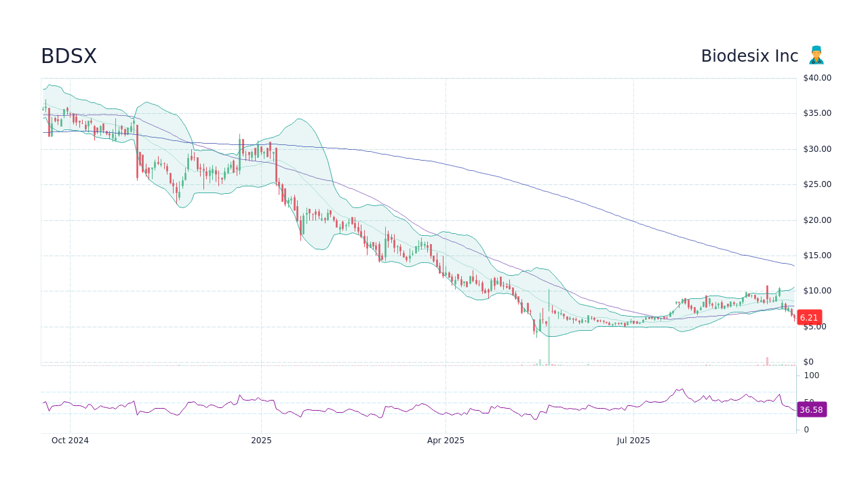
Task: Click the $15.00 price axis label
Action: coord(817,256)
